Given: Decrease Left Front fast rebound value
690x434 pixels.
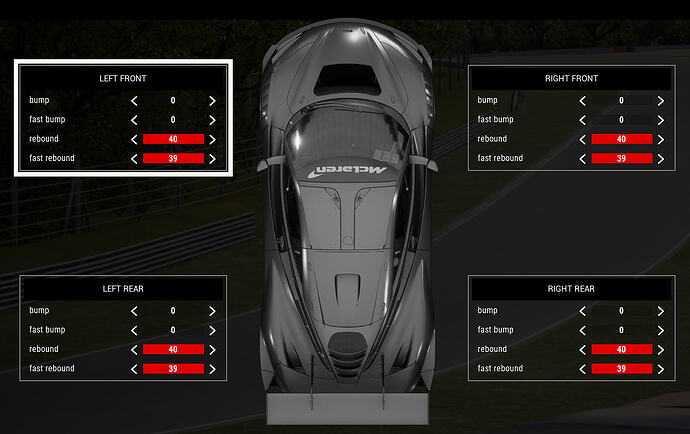Looking at the screenshot, I should point(134,159).
